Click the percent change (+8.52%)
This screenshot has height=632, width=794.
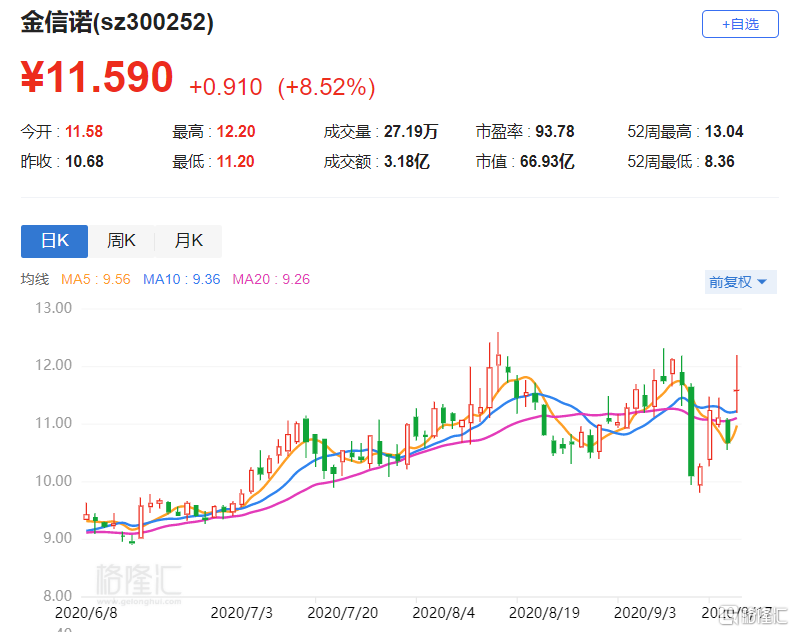(x=327, y=87)
